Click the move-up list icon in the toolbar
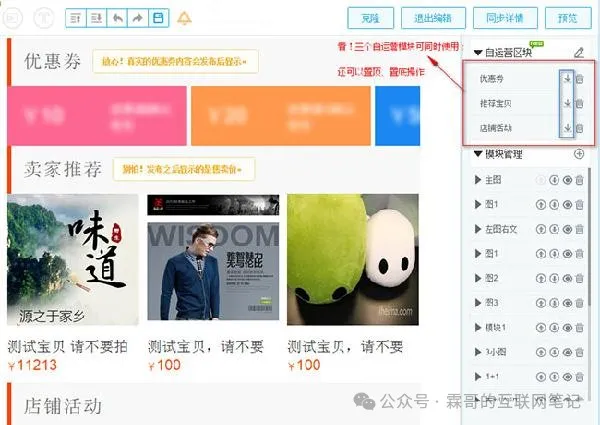Viewport: 600px width, 425px height. point(76,18)
